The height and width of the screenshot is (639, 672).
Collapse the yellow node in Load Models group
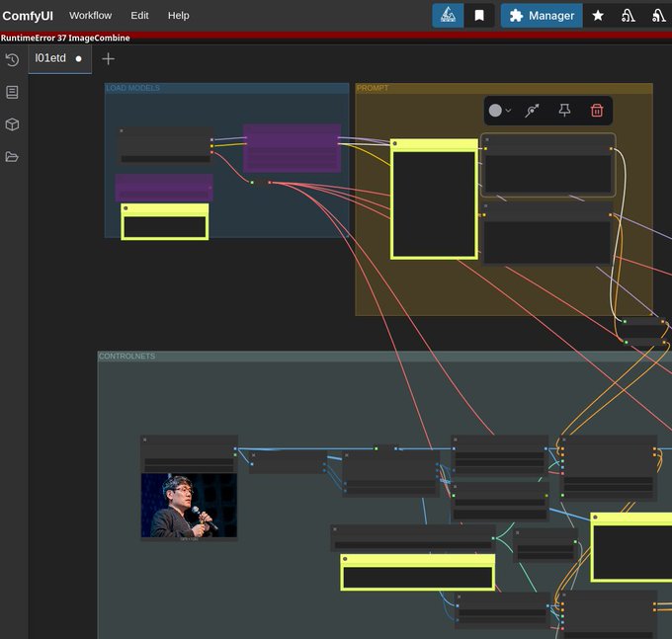click(126, 209)
